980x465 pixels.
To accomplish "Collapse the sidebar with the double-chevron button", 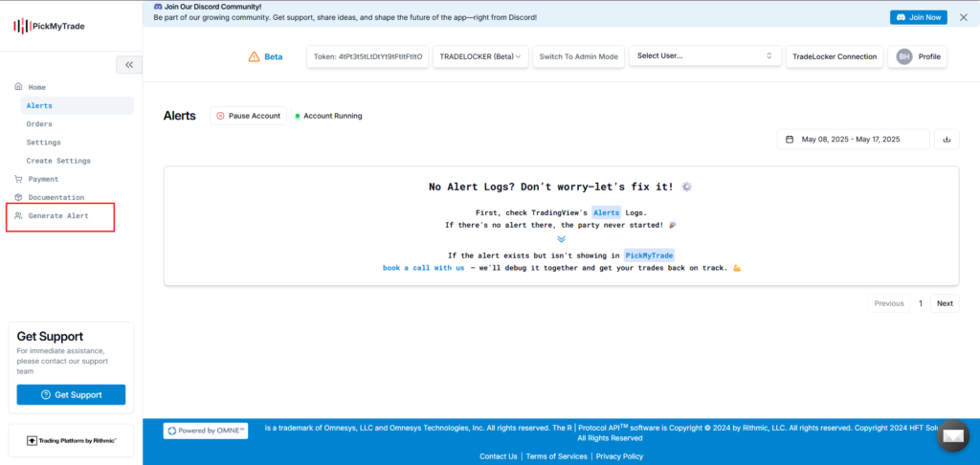I will click(129, 64).
